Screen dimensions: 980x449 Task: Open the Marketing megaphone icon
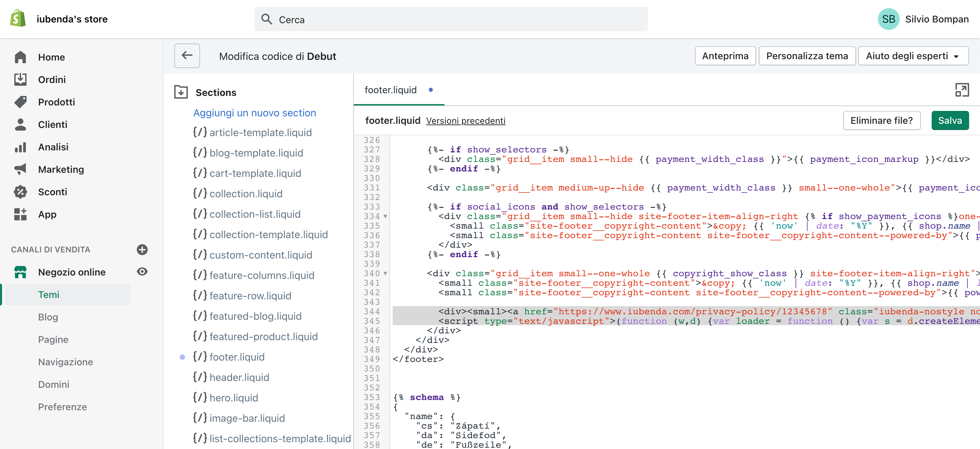[x=20, y=169]
